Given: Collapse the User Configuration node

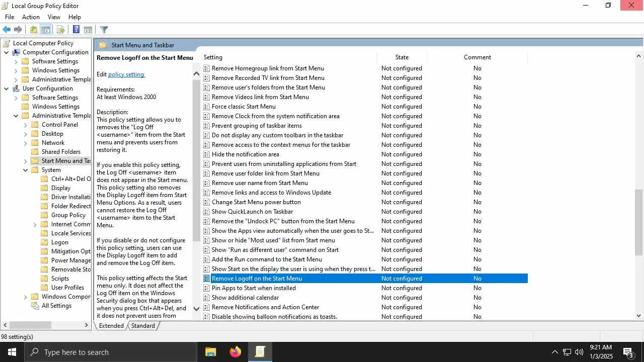Looking at the screenshot, I should (7, 88).
